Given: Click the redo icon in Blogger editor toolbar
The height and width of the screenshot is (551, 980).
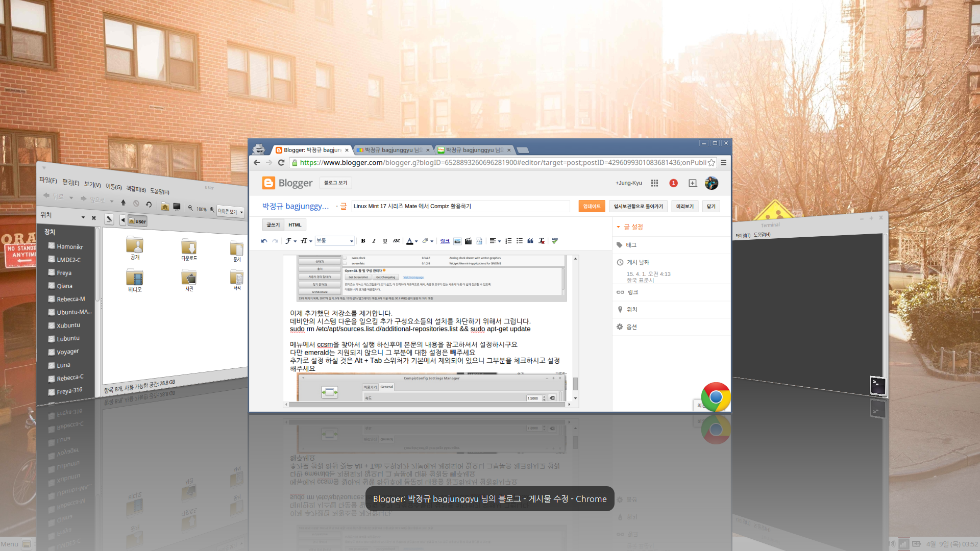Looking at the screenshot, I should pyautogui.click(x=275, y=241).
